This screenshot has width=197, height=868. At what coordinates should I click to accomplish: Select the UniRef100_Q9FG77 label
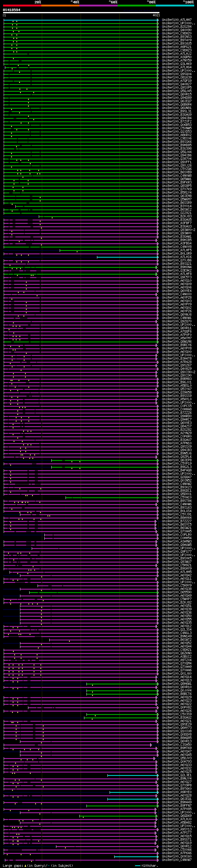[176, 551]
